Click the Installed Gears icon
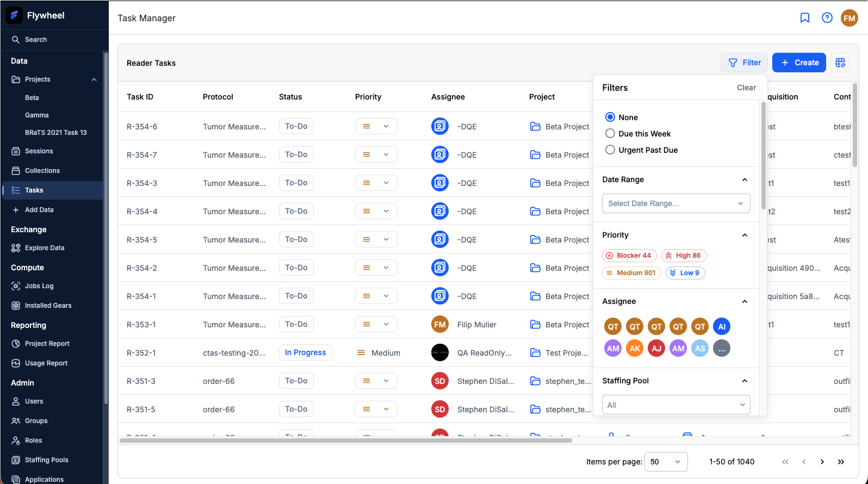Image resolution: width=868 pixels, height=484 pixels. click(16, 306)
